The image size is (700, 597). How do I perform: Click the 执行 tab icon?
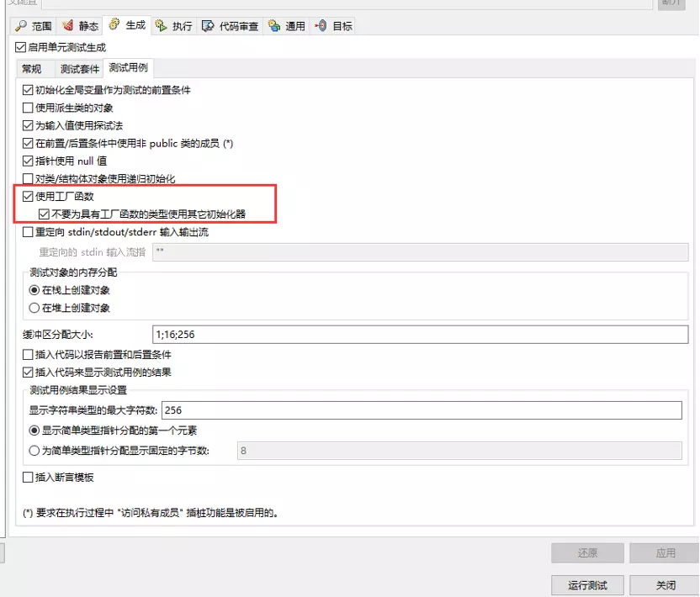(x=161, y=26)
